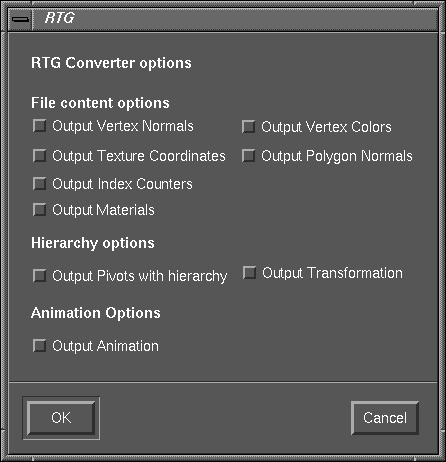Turn on Output Materials checkbox
446x462 pixels.
pos(40,210)
